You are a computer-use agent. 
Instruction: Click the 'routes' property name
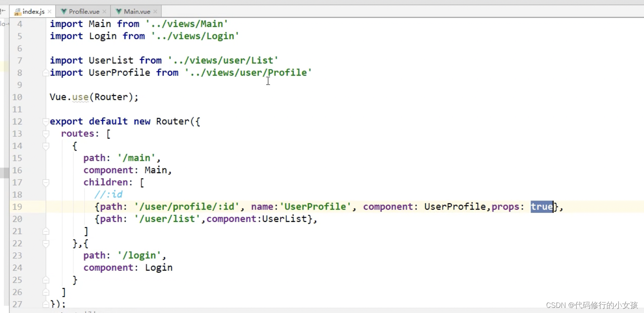pos(77,134)
